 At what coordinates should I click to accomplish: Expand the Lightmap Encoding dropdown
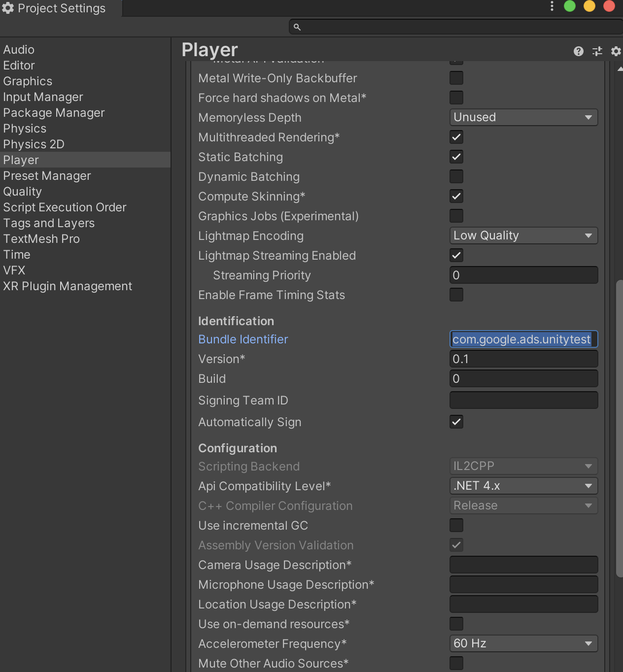[523, 235]
